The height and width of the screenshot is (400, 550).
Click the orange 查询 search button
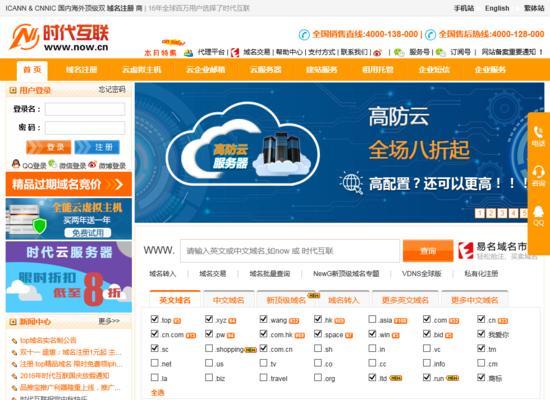[x=428, y=251]
